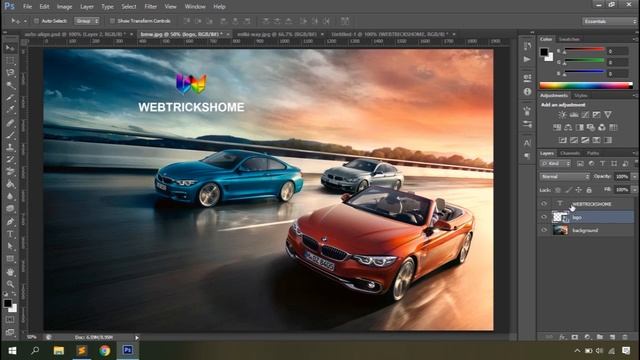Screen dimensions: 640x360
Task: Hide the WEBTRICKSHOME text layer
Action: pyautogui.click(x=544, y=204)
